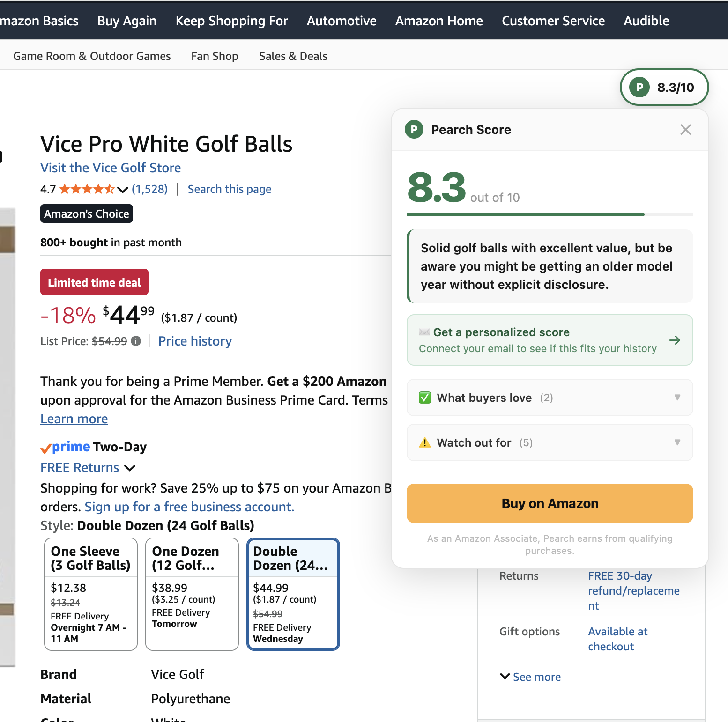Open the Sales & Deals tab

point(293,56)
